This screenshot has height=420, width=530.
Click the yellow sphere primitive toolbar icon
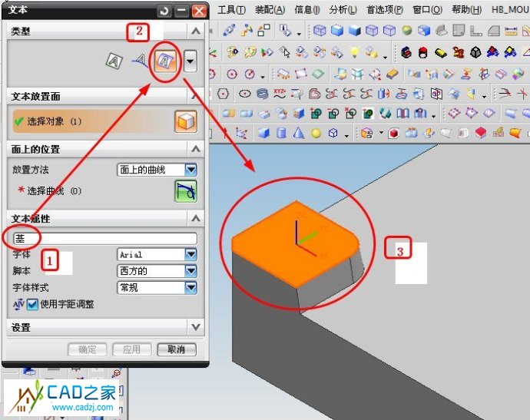tap(316, 133)
